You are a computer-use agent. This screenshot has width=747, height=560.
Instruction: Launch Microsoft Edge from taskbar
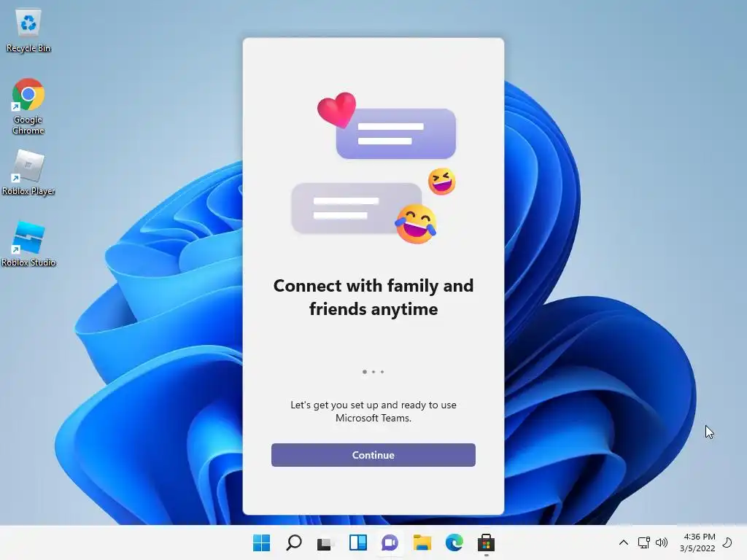point(454,542)
